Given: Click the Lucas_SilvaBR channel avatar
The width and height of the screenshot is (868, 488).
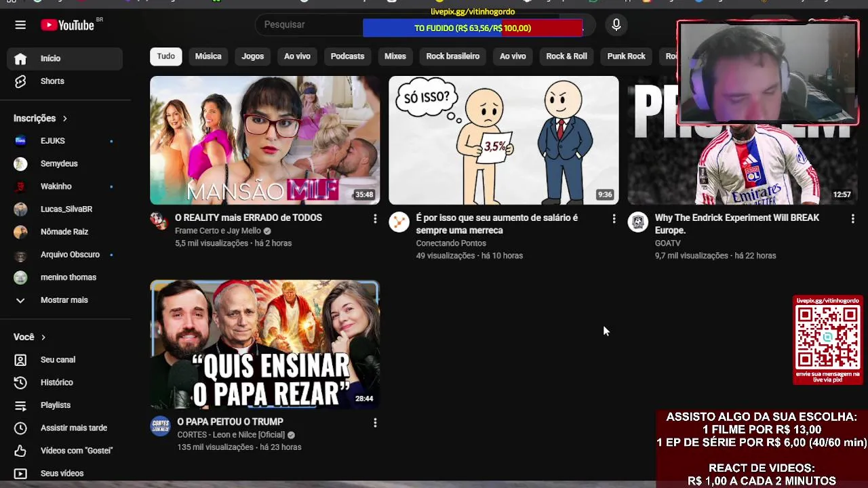Looking at the screenshot, I should pyautogui.click(x=20, y=209).
